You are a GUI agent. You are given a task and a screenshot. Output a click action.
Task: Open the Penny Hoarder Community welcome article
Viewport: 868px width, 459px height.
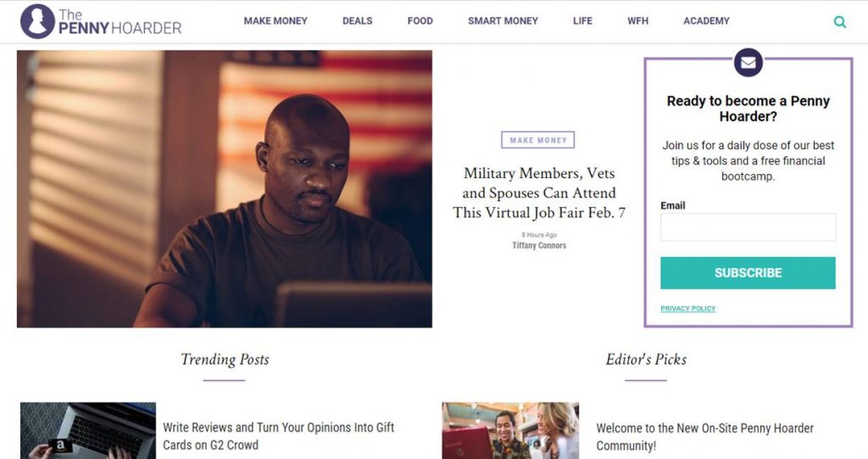(x=704, y=437)
